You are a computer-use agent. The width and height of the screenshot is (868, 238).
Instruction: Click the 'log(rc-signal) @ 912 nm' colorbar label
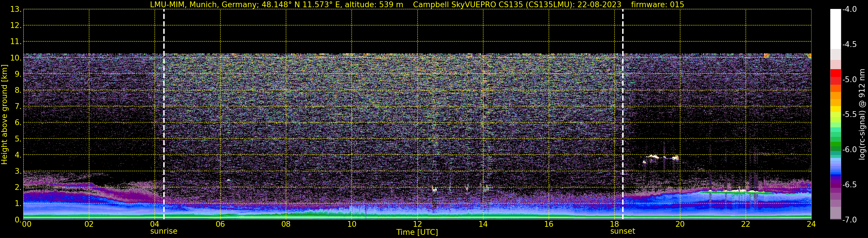(x=862, y=114)
